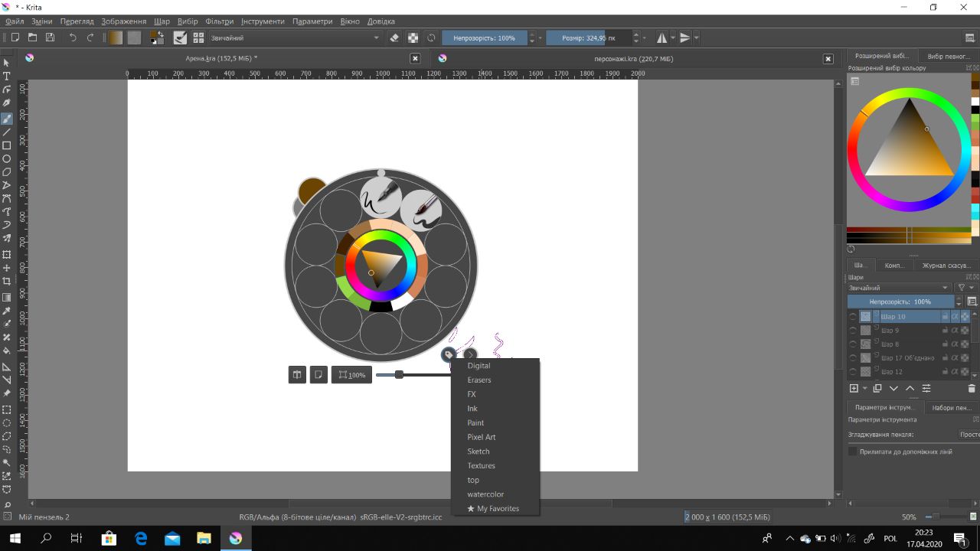This screenshot has height=551, width=980.
Task: Expand the popup palette side arrow
Action: click(x=470, y=354)
